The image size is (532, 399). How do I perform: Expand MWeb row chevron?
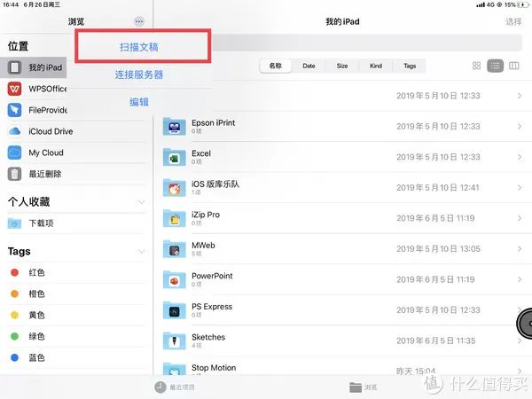click(x=519, y=249)
